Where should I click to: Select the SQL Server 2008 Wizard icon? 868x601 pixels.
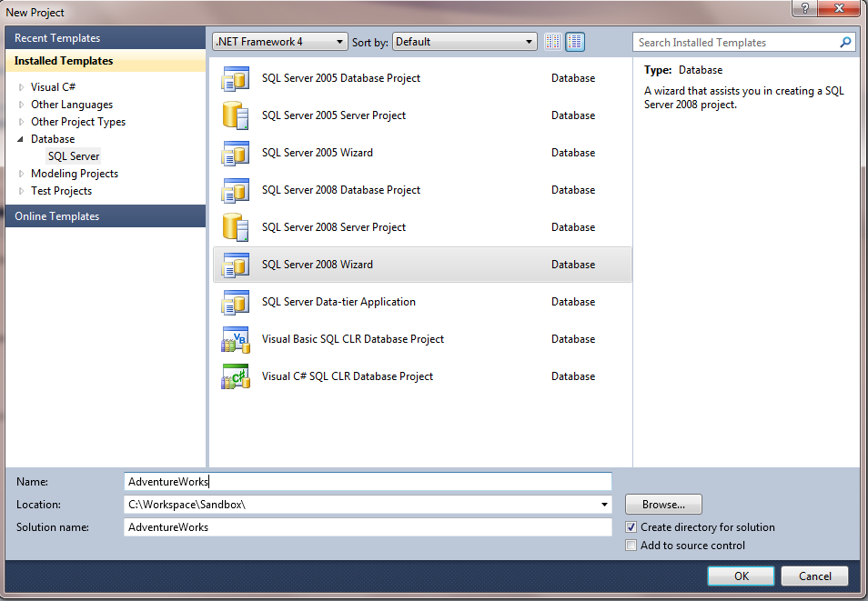click(x=236, y=265)
